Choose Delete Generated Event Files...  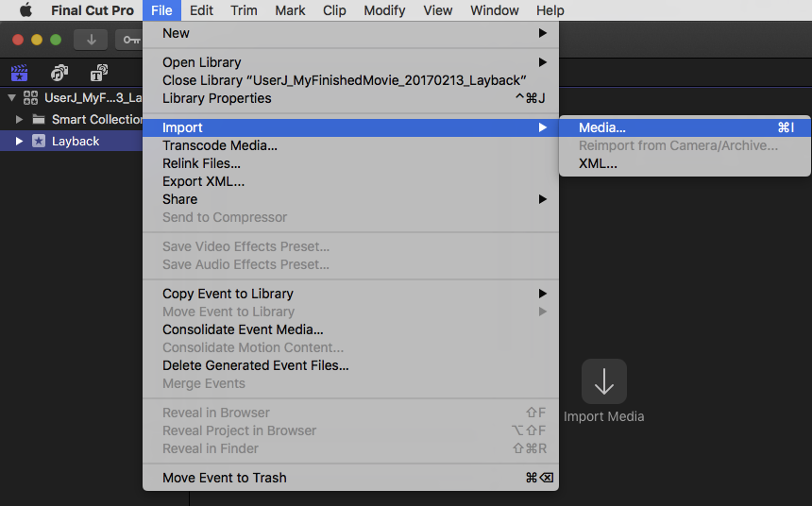tap(350, 365)
